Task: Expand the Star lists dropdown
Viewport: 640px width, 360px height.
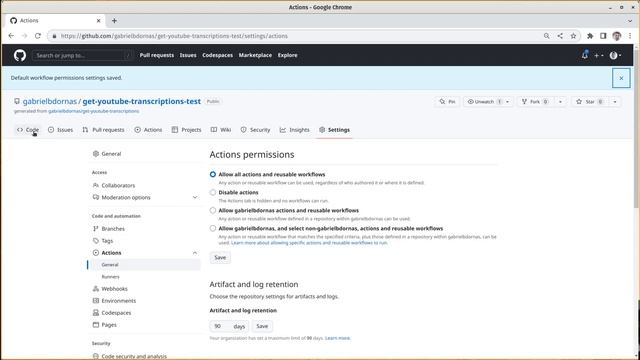Action: point(615,102)
